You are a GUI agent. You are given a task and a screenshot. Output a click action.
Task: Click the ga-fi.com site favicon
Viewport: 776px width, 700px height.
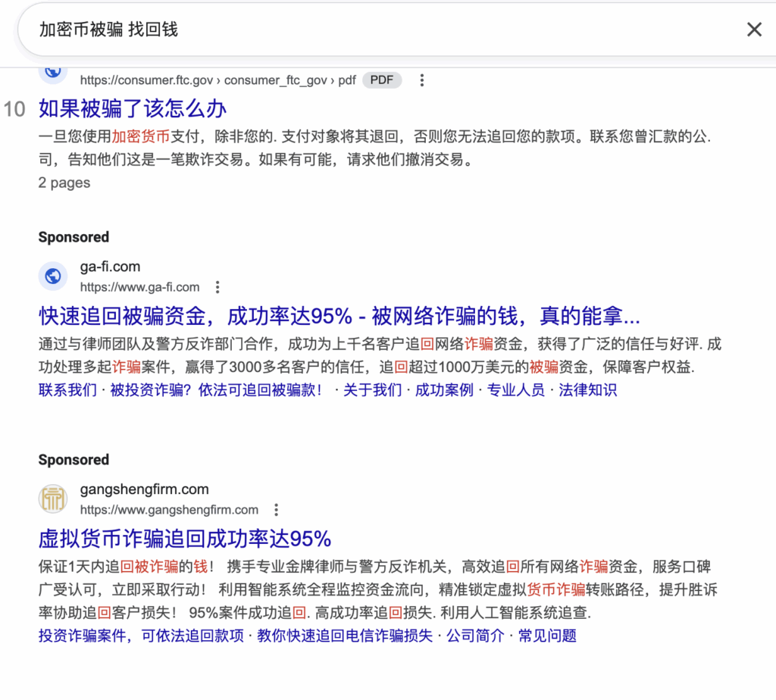[52, 277]
